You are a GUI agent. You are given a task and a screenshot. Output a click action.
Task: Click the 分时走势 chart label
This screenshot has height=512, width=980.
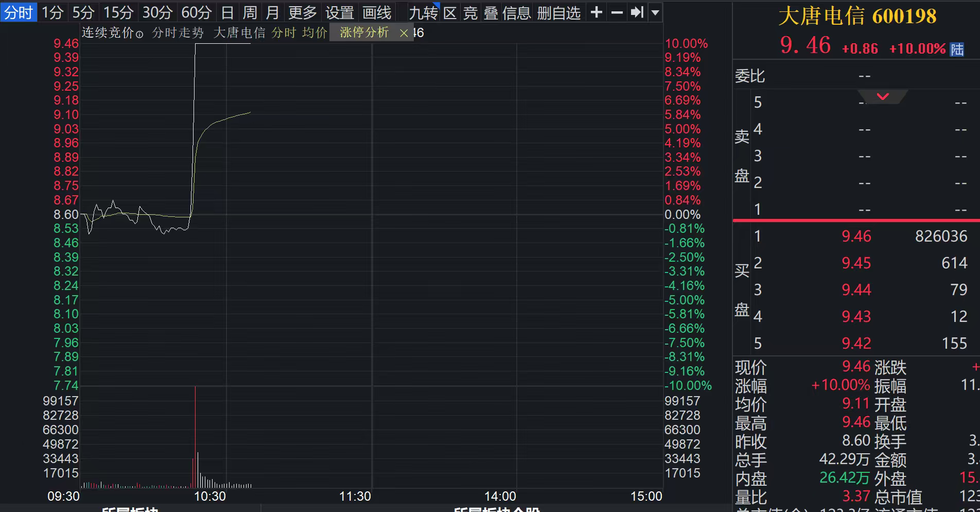(x=178, y=32)
